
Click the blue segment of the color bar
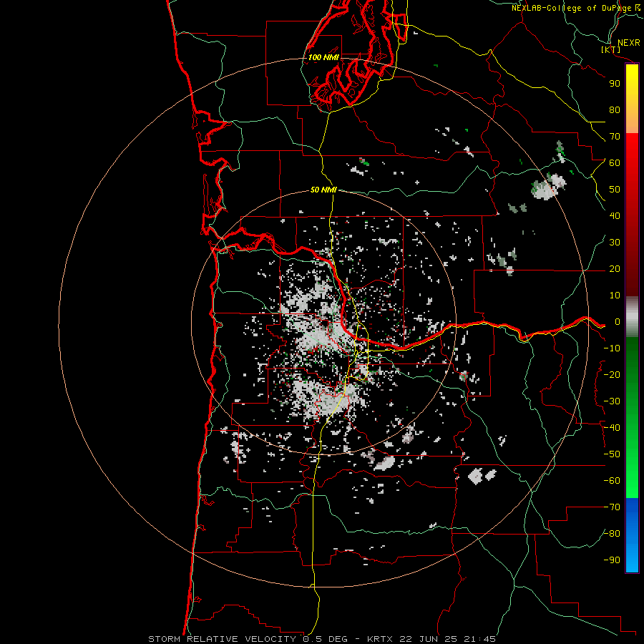click(x=632, y=535)
